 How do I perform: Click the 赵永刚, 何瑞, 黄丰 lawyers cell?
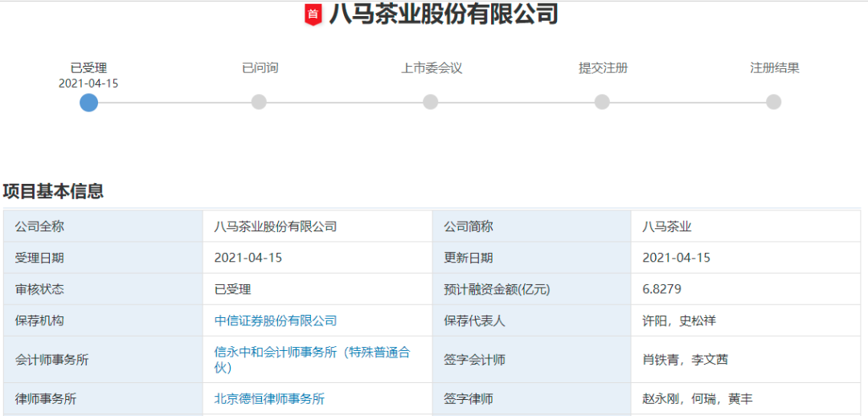click(x=746, y=398)
